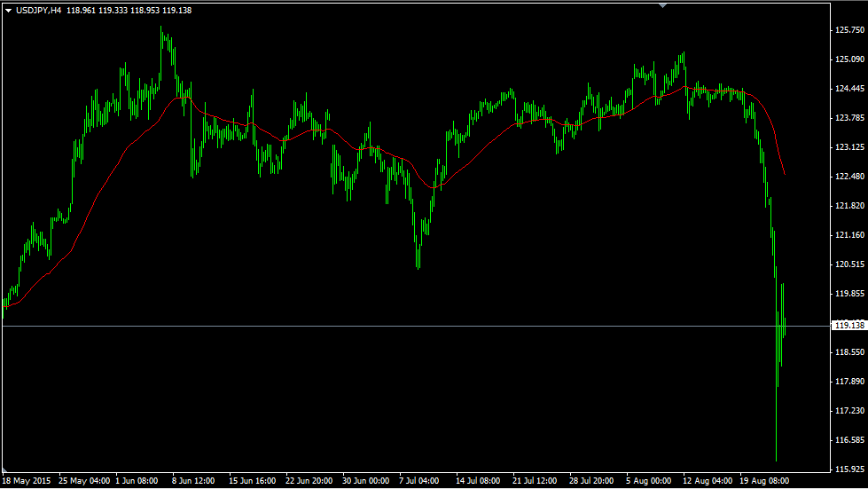Click the 15 Jun 16:00 time label
Image resolution: width=868 pixels, height=489 pixels.
(x=253, y=481)
